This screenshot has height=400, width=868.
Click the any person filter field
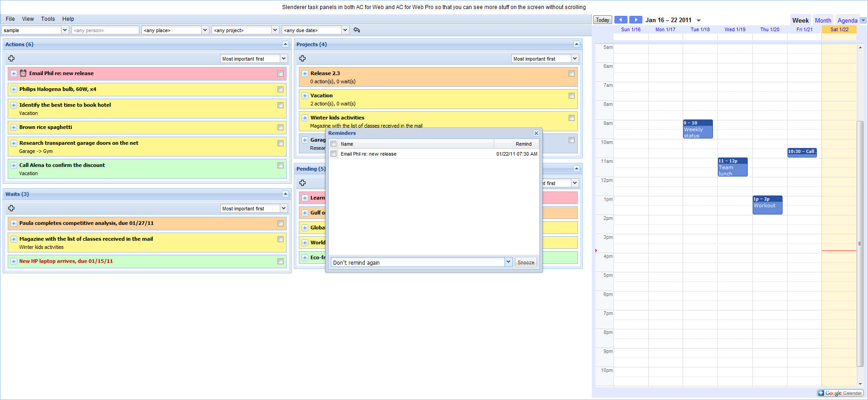[105, 30]
